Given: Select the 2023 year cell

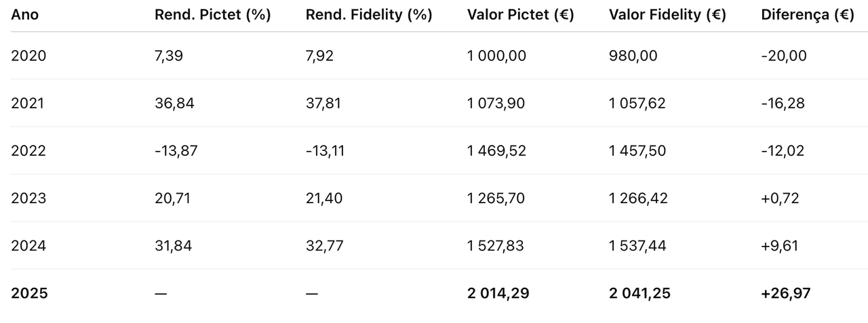Looking at the screenshot, I should click(28, 198).
